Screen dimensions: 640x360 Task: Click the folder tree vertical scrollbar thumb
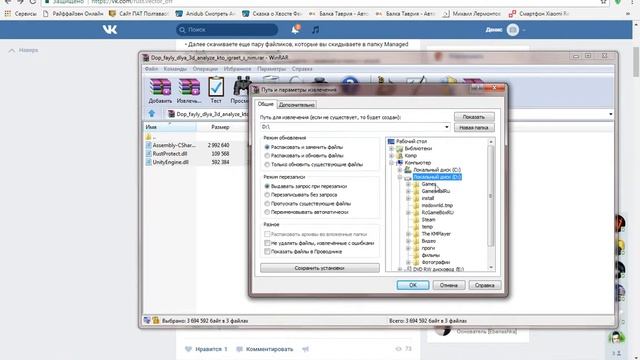(x=491, y=196)
